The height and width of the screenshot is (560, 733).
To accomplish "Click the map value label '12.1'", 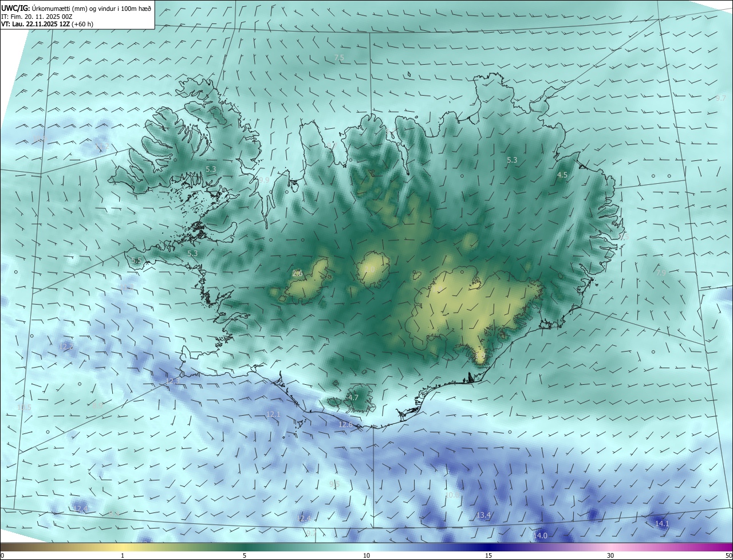I will click(274, 414).
